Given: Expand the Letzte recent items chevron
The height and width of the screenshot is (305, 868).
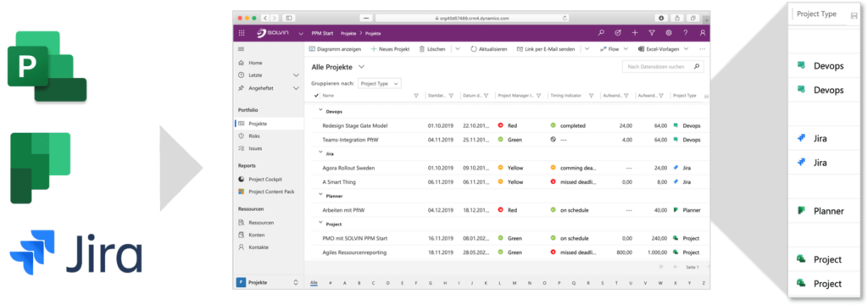Looking at the screenshot, I should point(296,75).
